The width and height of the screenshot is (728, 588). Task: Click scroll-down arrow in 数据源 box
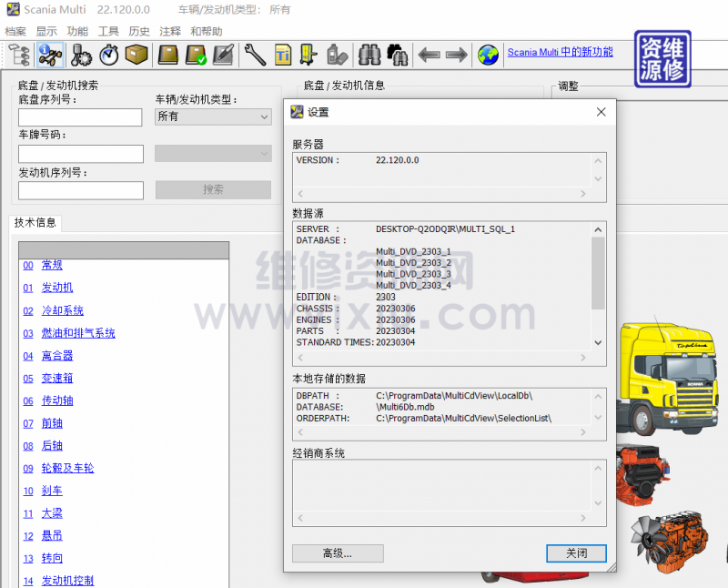coord(598,343)
